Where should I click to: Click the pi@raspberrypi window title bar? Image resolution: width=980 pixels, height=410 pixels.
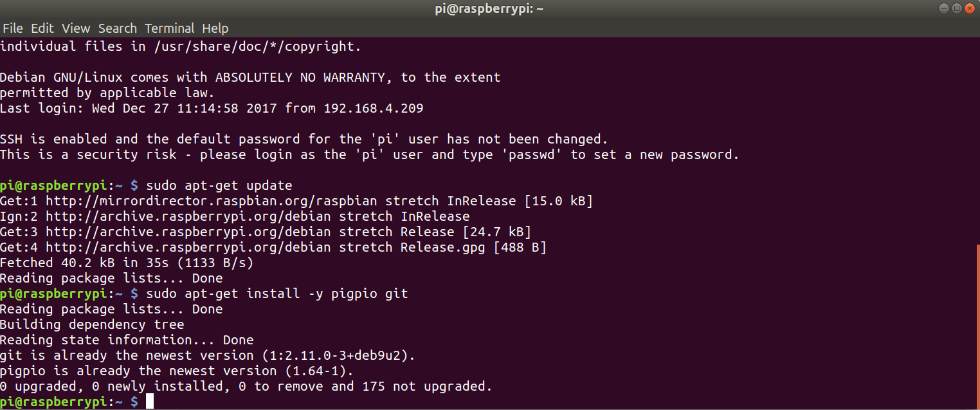489,9
